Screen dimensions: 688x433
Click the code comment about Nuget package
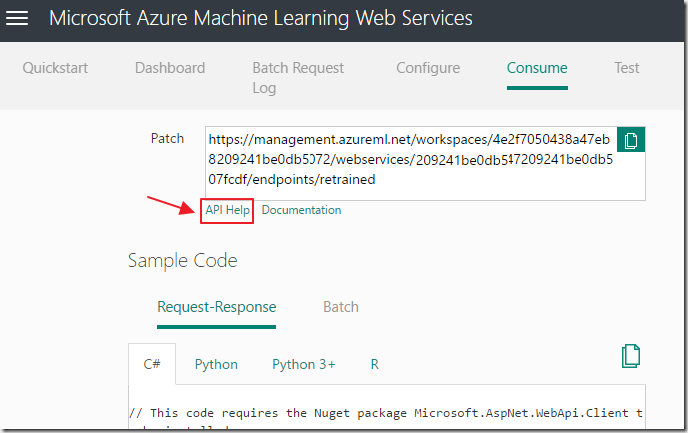386,413
